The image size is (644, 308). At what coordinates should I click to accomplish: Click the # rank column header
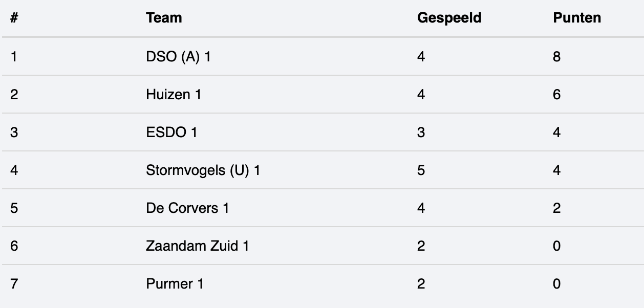[x=14, y=18]
